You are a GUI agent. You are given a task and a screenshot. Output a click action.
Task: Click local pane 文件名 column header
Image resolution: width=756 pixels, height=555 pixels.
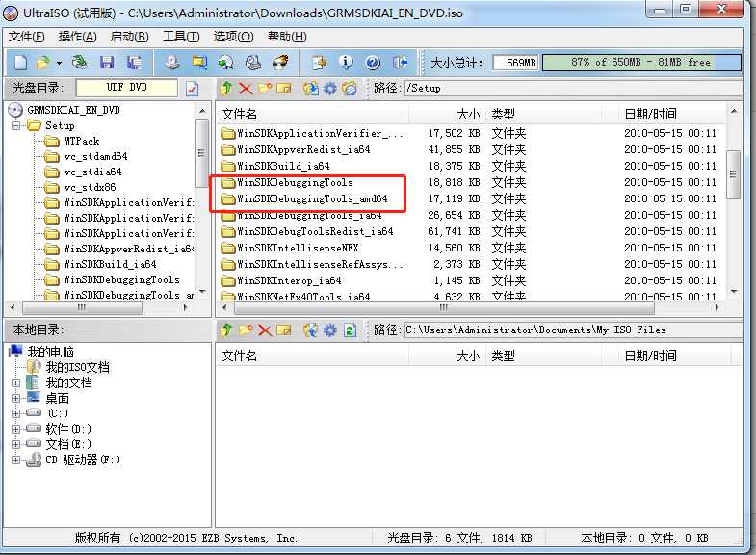click(x=312, y=356)
